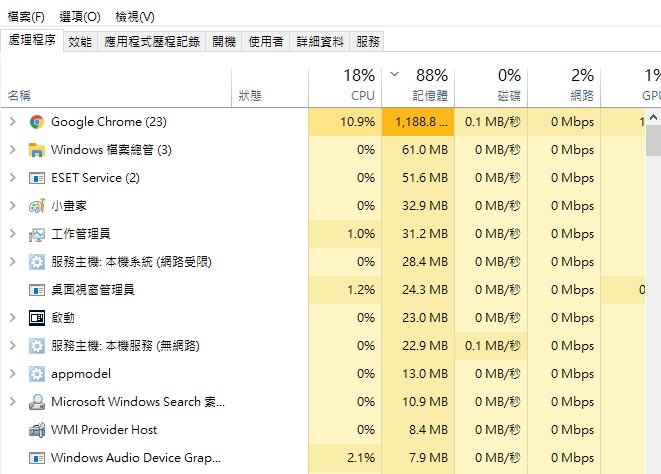This screenshot has height=474, width=661.
Task: Expand the ESET Service (2) group
Action: [x=13, y=178]
